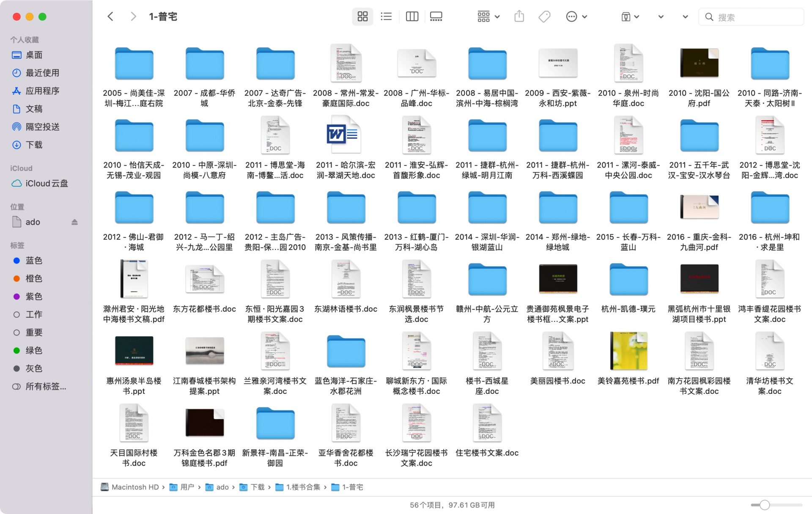Switch to column view
This screenshot has width=812, height=514.
(411, 17)
